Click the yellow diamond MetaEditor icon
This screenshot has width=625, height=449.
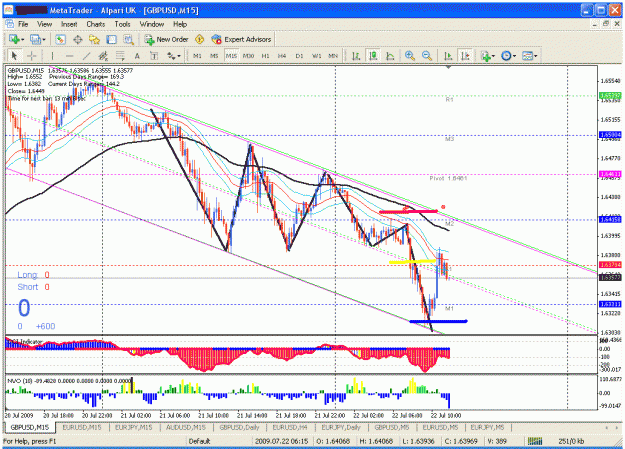tap(199, 39)
